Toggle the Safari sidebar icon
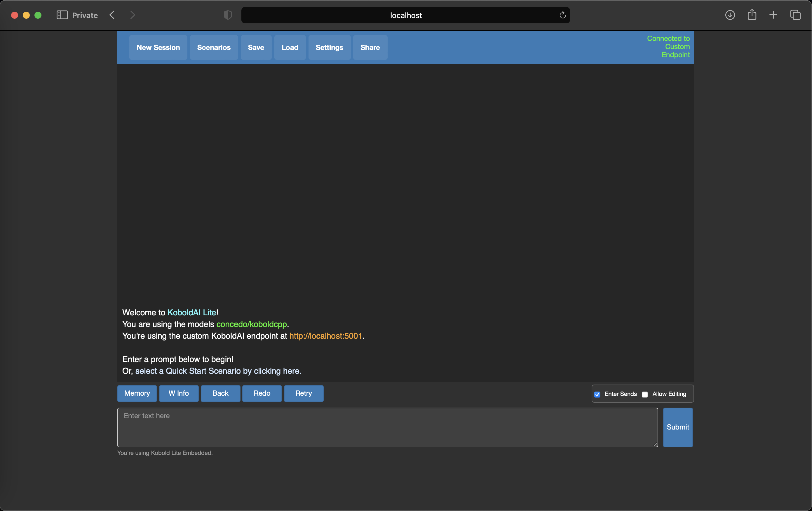 coord(62,15)
